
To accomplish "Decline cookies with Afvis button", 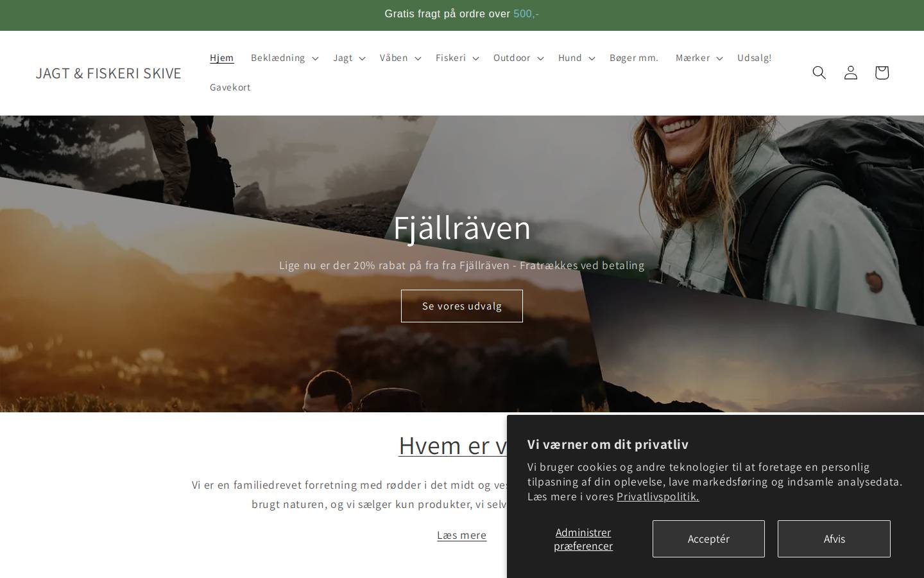I will tap(834, 539).
